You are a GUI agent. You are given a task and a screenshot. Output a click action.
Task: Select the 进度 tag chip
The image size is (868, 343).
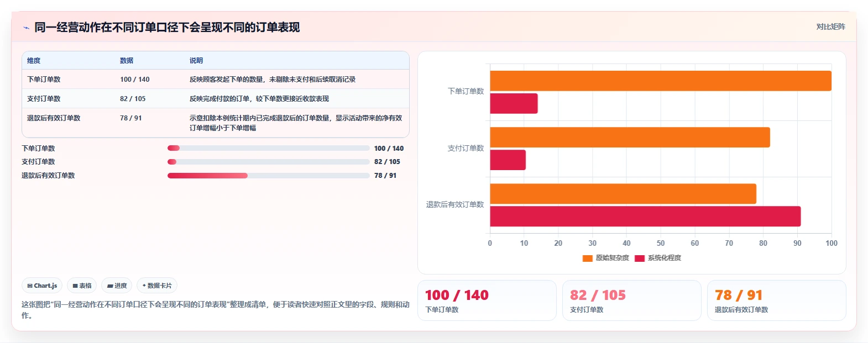(117, 286)
